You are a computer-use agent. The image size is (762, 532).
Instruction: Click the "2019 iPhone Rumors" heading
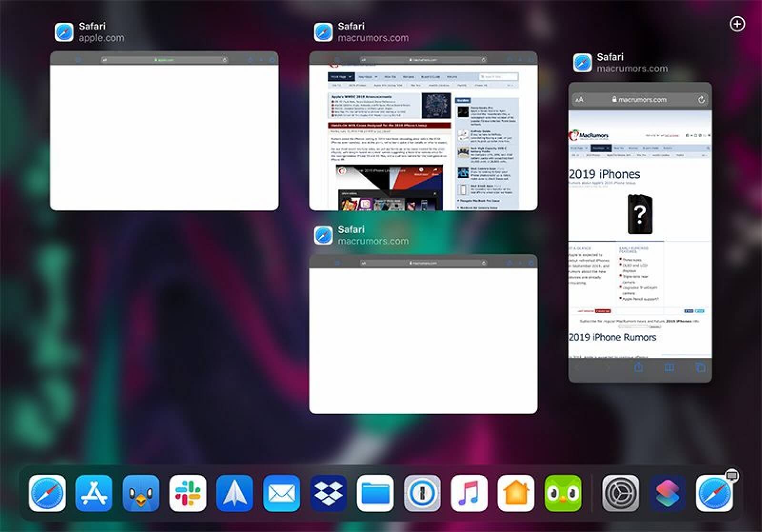click(612, 337)
